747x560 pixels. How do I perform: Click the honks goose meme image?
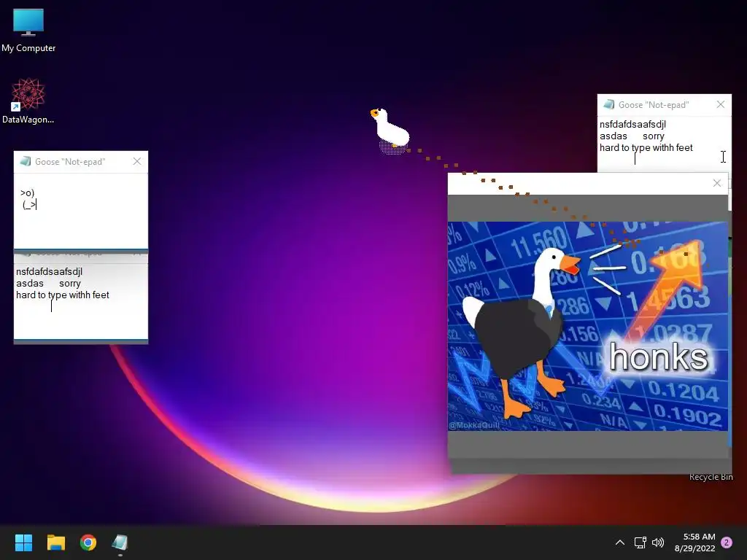point(588,326)
